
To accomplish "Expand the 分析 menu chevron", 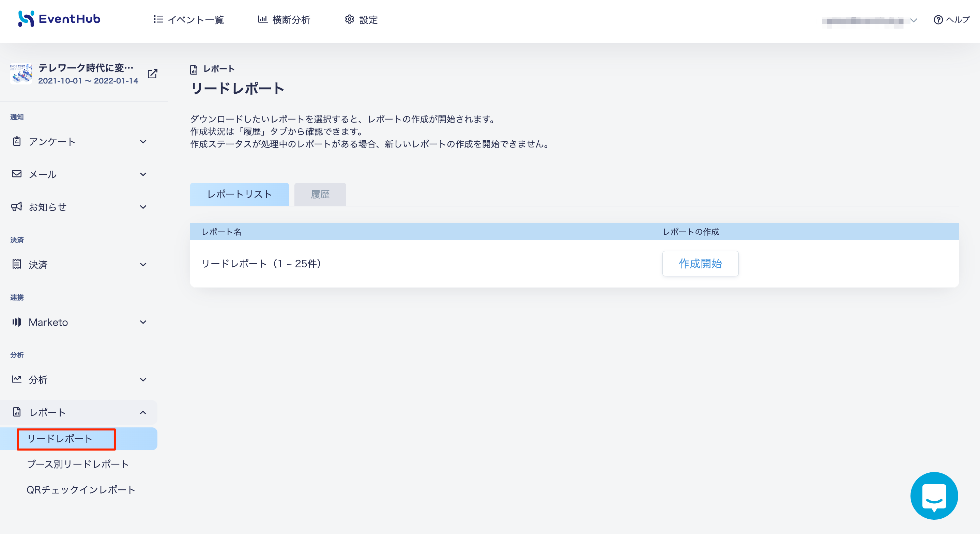I will tap(143, 380).
